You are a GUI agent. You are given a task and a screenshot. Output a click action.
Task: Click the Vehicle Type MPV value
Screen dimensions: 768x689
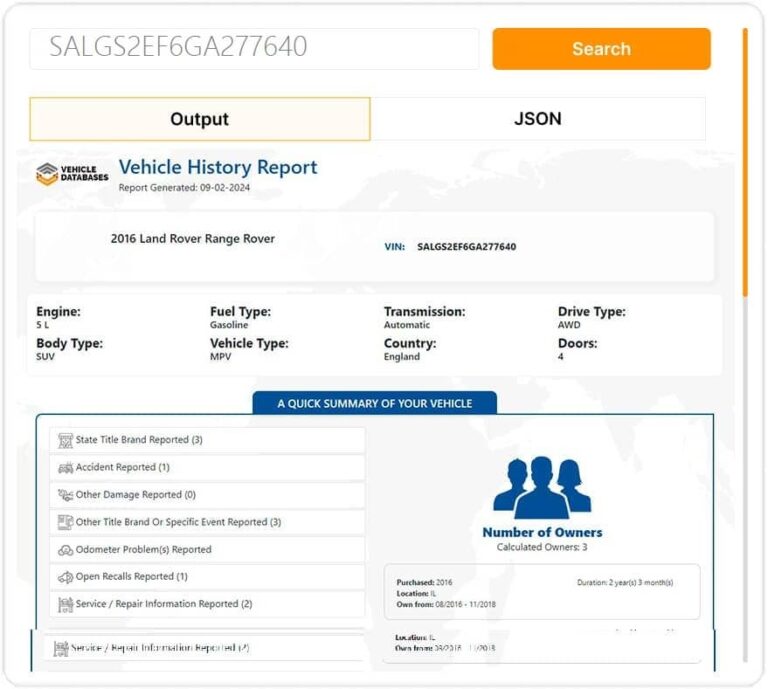pyautogui.click(x=220, y=357)
